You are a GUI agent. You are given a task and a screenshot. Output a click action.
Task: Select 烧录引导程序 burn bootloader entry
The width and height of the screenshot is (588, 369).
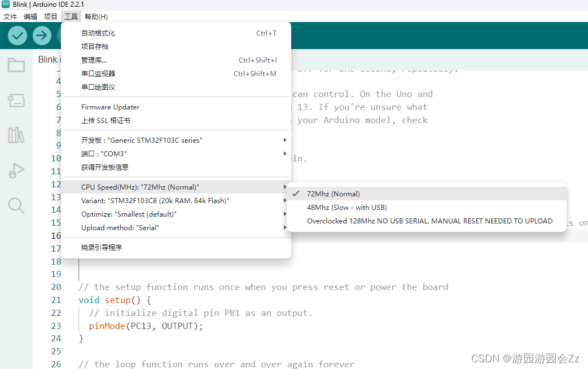176,248
